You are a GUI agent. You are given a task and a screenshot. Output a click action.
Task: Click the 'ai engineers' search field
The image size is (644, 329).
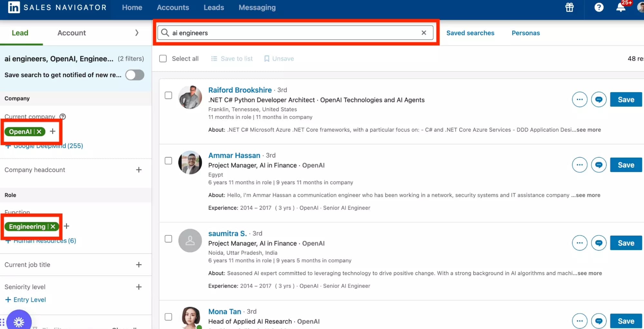click(295, 33)
